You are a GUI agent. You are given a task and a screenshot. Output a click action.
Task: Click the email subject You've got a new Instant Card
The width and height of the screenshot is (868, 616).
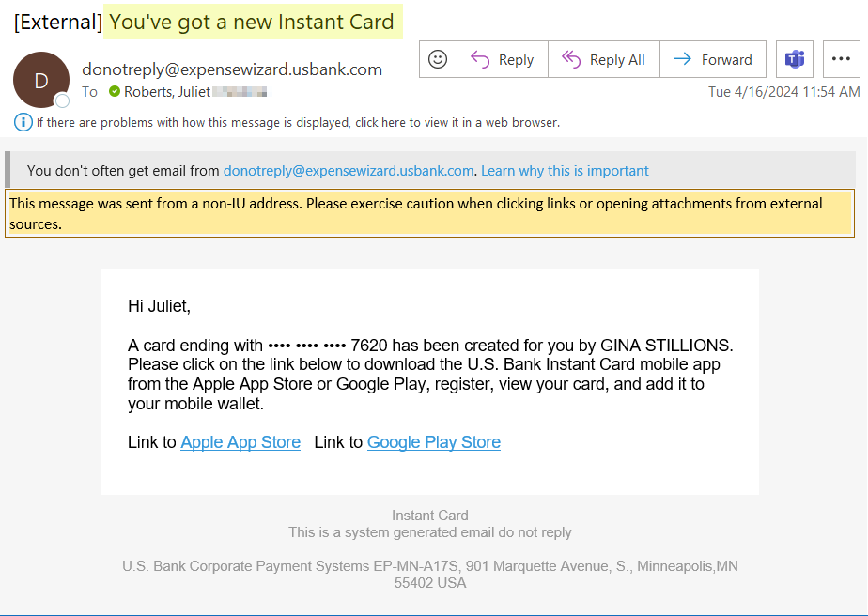coord(252,23)
